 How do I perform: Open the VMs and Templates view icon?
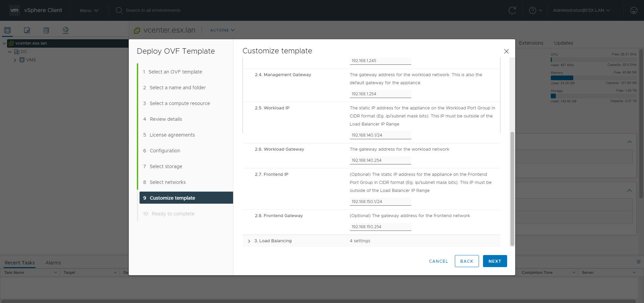coord(27,30)
